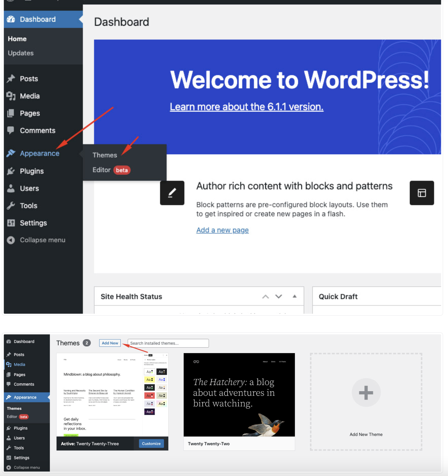Viewport: 448px width, 476px height.
Task: Click the Tools wrench icon in the Themes page sidebar
Action: click(9, 448)
